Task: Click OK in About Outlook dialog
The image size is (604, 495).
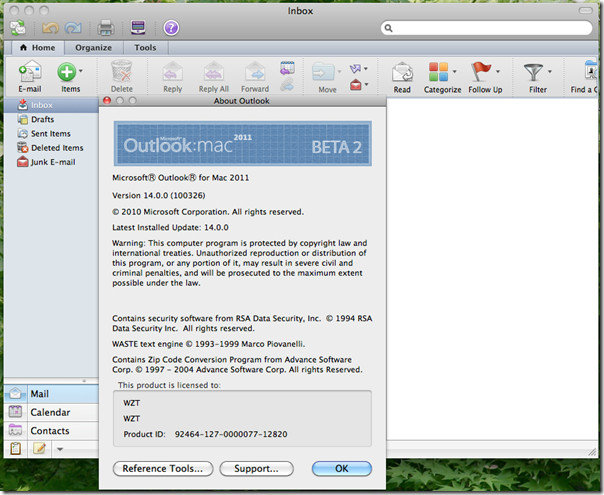Action: [342, 468]
